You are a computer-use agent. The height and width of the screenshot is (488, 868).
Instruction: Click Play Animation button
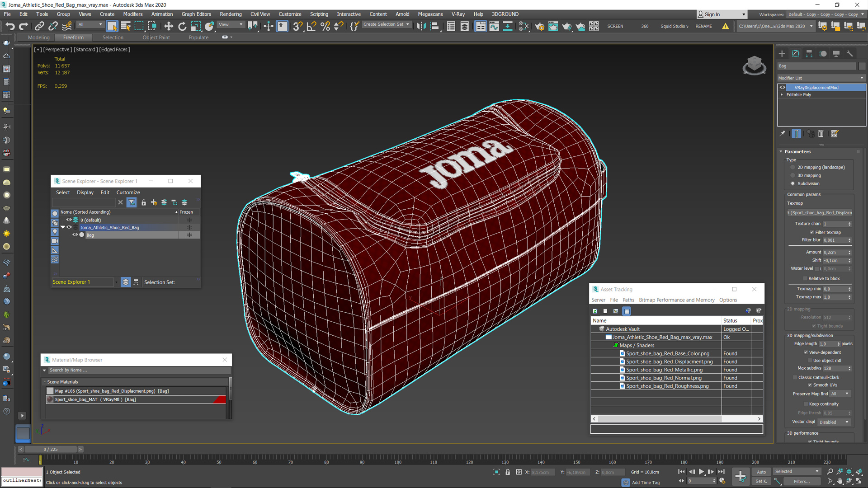click(701, 472)
